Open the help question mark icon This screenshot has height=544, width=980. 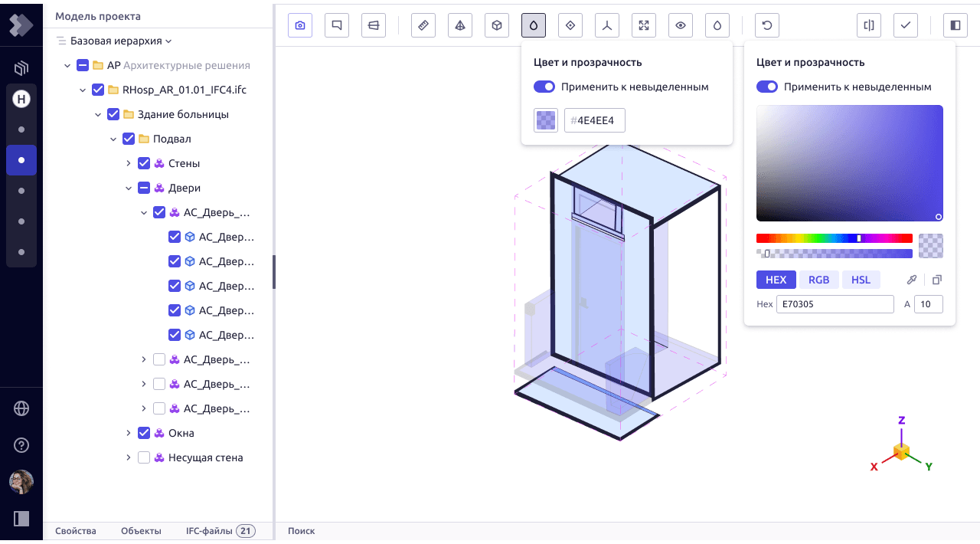click(x=21, y=445)
